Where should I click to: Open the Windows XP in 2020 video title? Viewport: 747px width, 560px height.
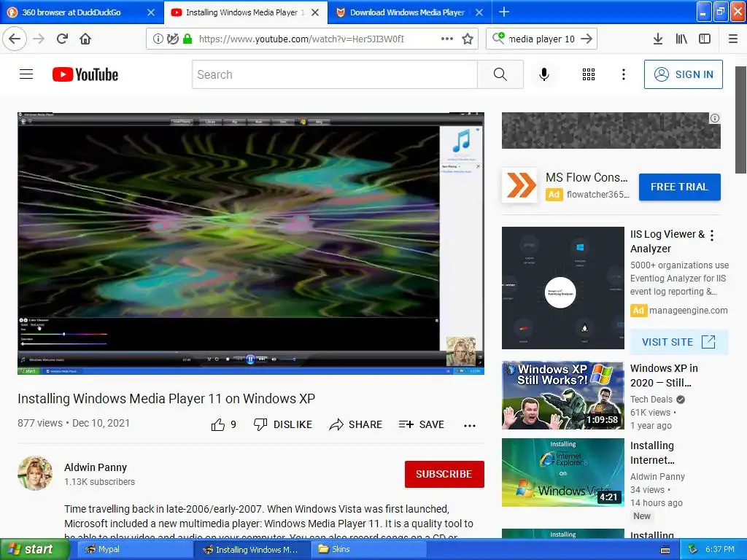pyautogui.click(x=664, y=376)
